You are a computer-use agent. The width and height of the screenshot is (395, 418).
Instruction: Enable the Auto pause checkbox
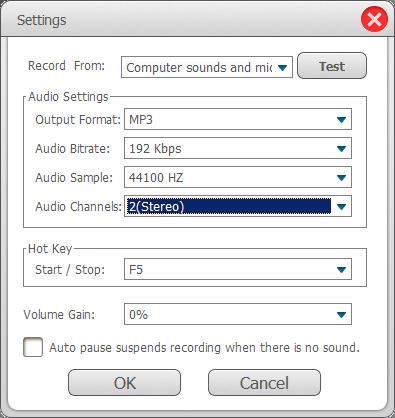pyautogui.click(x=33, y=347)
